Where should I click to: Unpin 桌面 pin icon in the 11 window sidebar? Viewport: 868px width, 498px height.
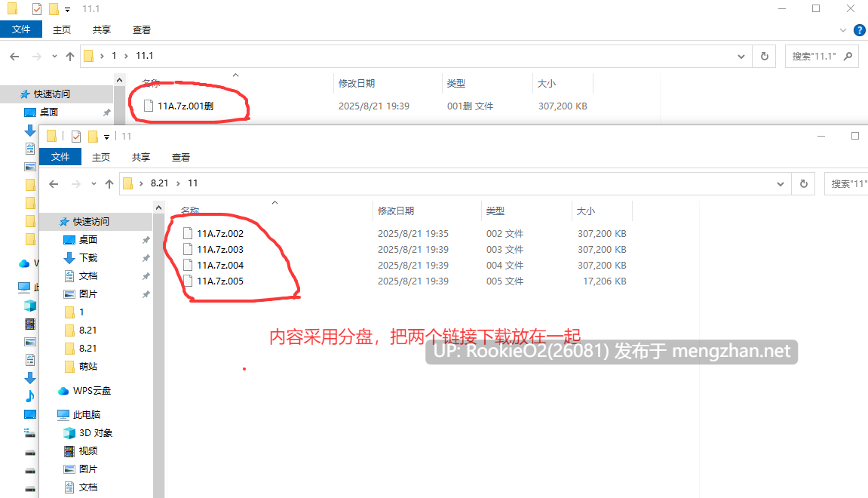[146, 240]
